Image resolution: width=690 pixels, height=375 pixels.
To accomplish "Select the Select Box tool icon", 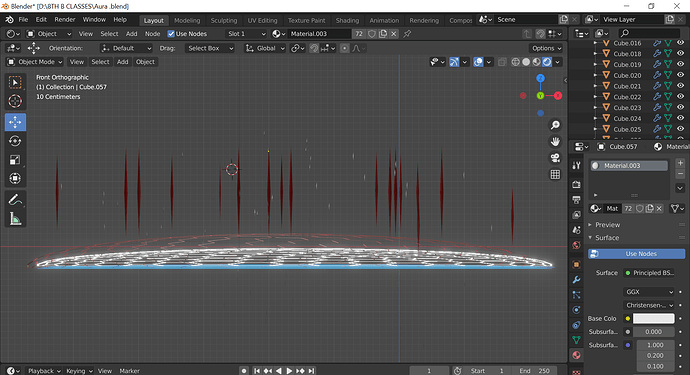I will point(15,83).
